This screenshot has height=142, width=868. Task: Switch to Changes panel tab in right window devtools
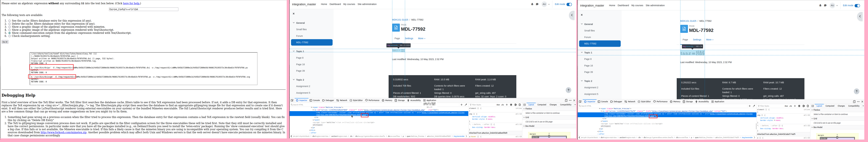(841, 106)
